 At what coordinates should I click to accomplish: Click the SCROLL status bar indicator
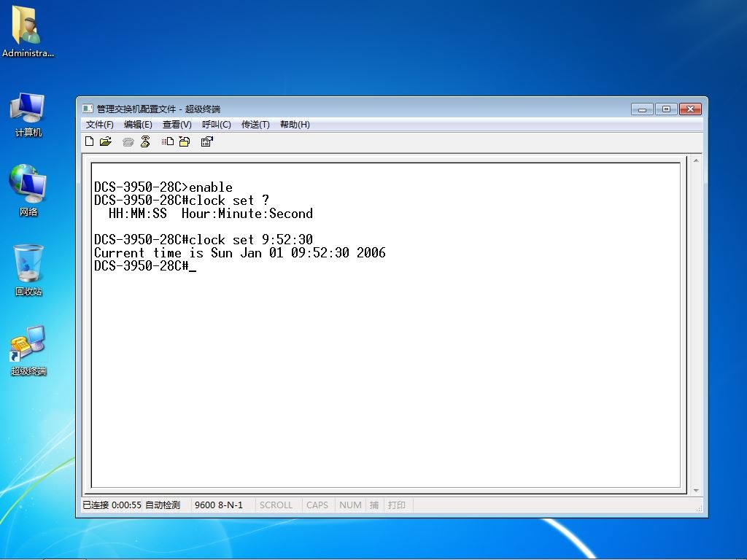pos(276,505)
